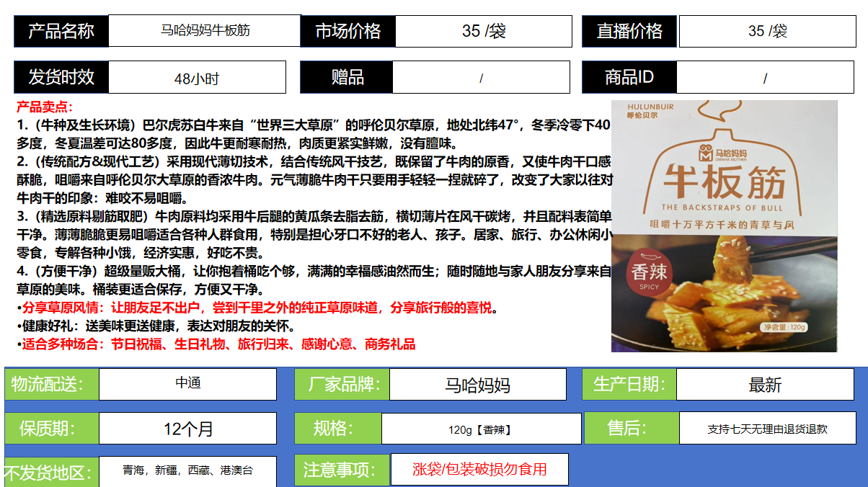Click the market price value field
Screen dimensions: 868x487
[x=483, y=31]
